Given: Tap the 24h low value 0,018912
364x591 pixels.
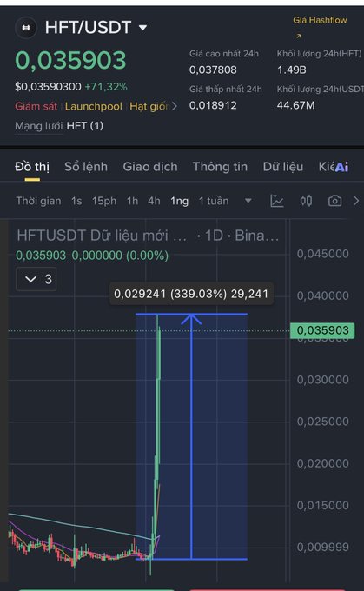Looking at the screenshot, I should point(213,105).
